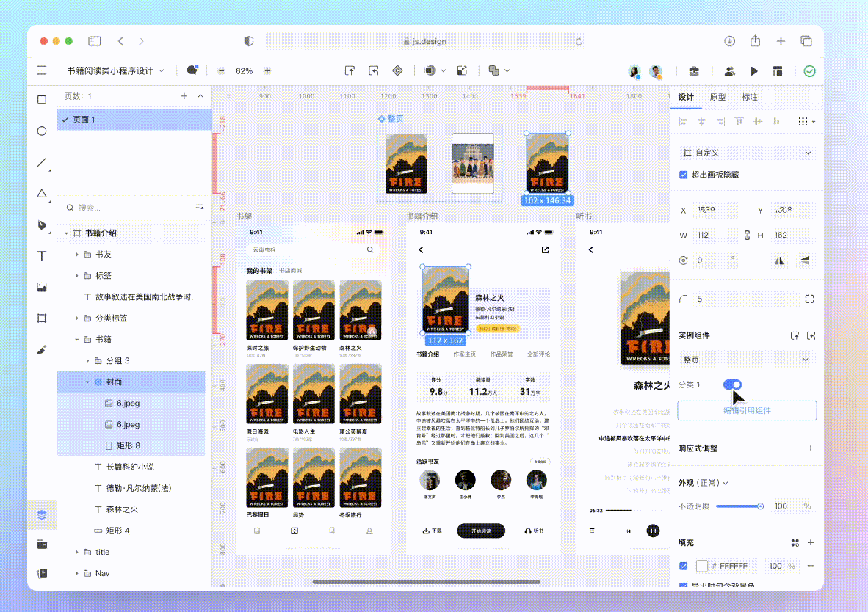Select the line tool

pyautogui.click(x=42, y=162)
